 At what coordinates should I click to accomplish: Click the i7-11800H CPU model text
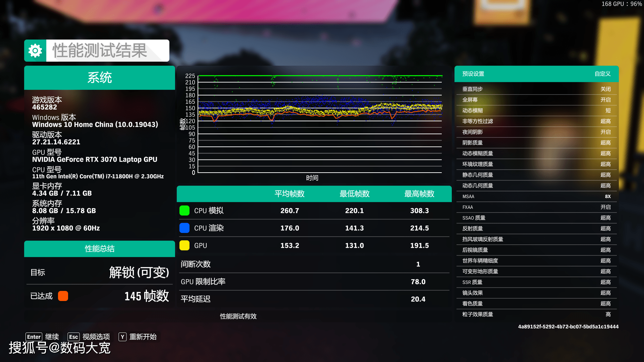pos(98,176)
